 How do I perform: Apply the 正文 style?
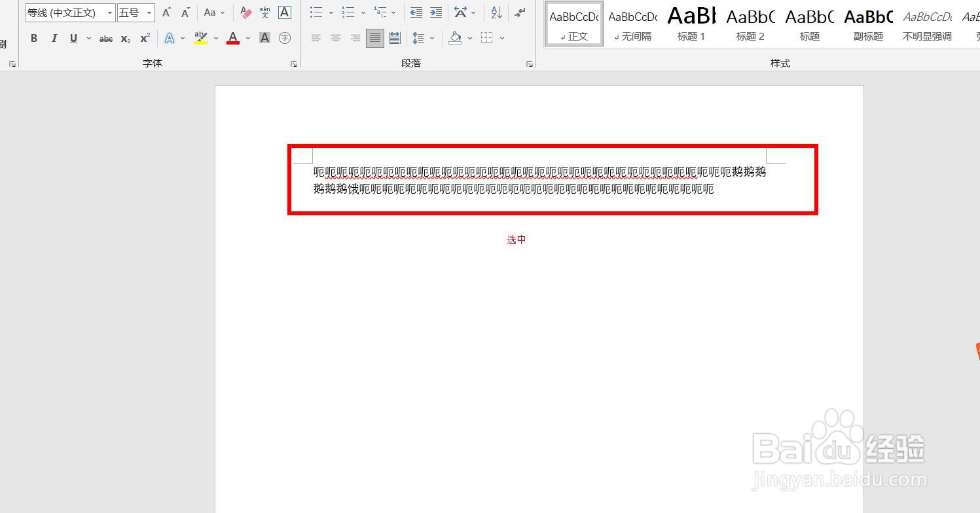(574, 24)
